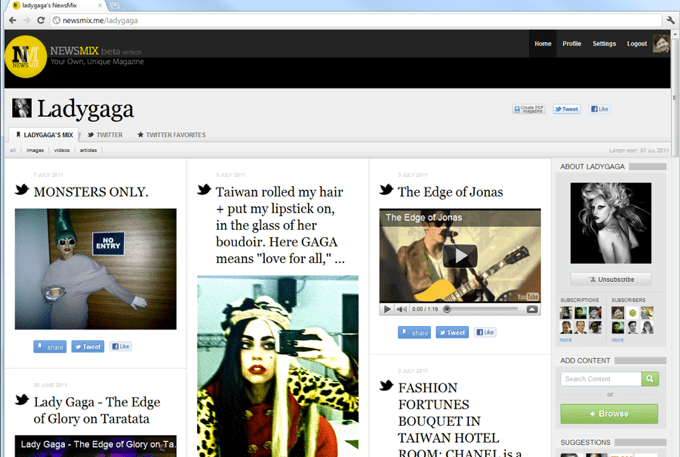Tweet the Ladygaga magazine from the header
This screenshot has height=457, width=680.
click(566, 109)
